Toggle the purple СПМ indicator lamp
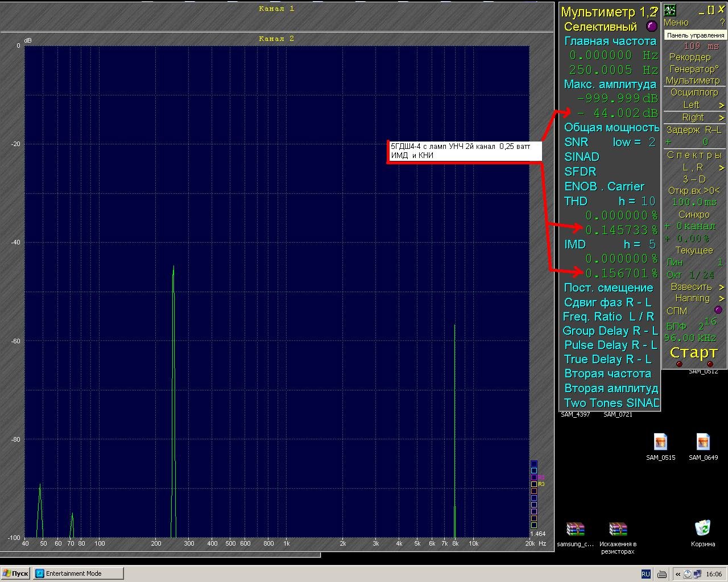The image size is (728, 582). click(x=718, y=310)
